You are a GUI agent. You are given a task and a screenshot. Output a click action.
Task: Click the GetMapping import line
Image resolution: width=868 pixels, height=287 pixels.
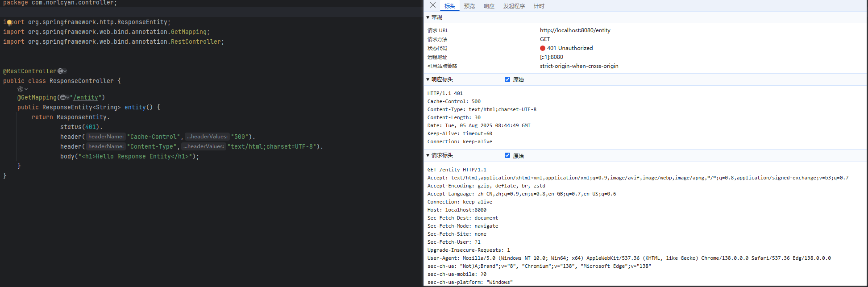106,32
